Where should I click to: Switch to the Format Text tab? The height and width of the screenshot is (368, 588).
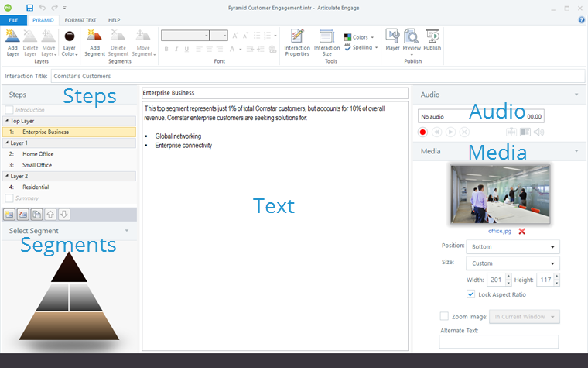pos(81,19)
